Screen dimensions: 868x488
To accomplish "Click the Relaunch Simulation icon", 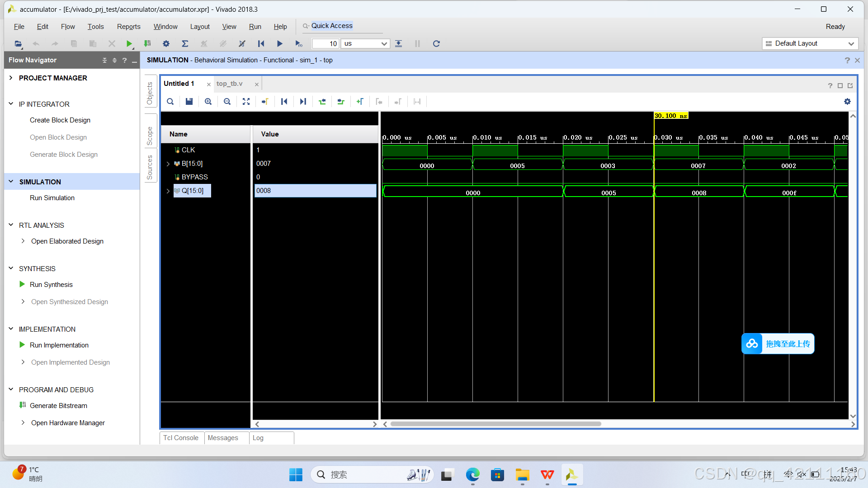I will [x=436, y=43].
